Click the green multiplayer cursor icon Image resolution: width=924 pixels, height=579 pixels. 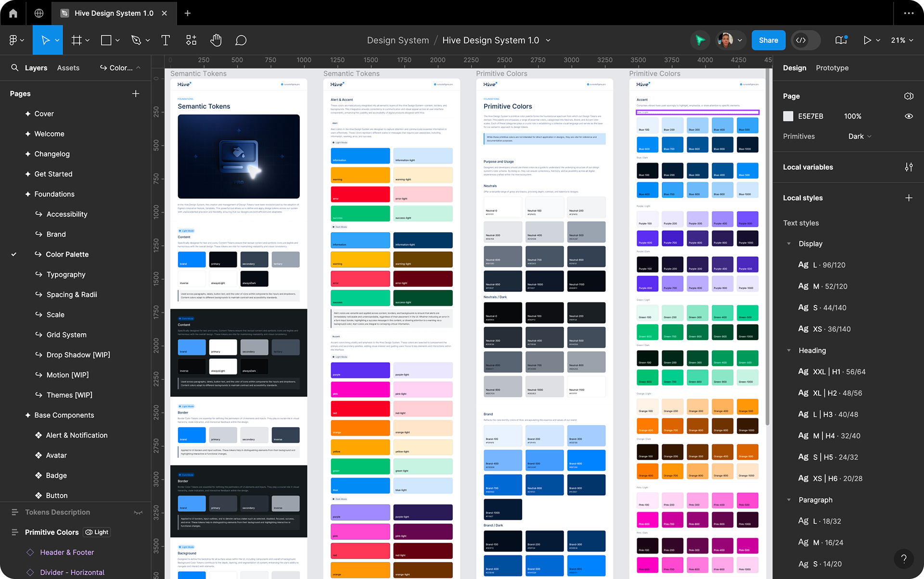700,40
